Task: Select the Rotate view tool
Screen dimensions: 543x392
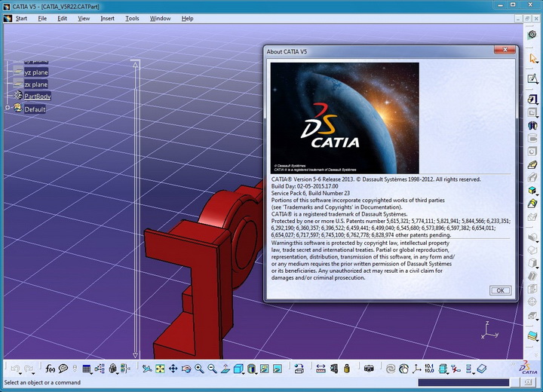Action: tap(186, 369)
